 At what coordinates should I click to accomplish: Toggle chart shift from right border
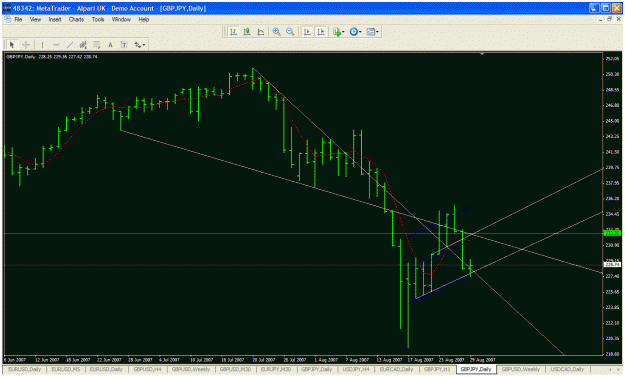[320, 32]
